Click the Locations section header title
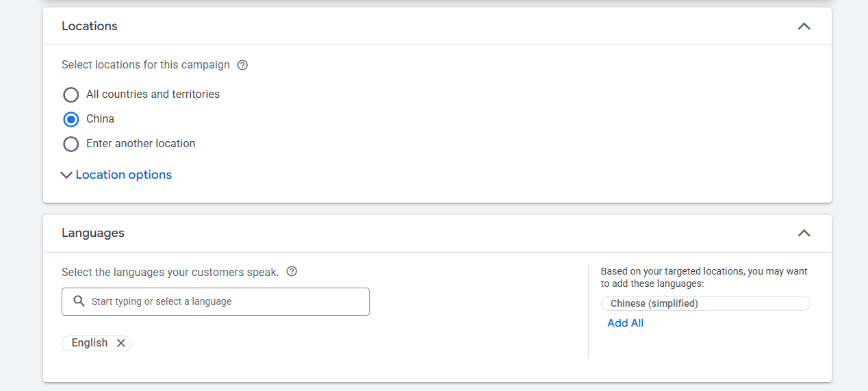Screen dimensions: 868x391 tap(90, 26)
